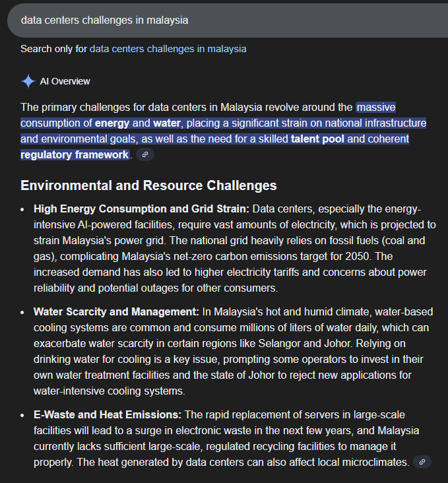Open the source link icon after "regulatory framework"
The width and height of the screenshot is (448, 483).
[146, 154]
